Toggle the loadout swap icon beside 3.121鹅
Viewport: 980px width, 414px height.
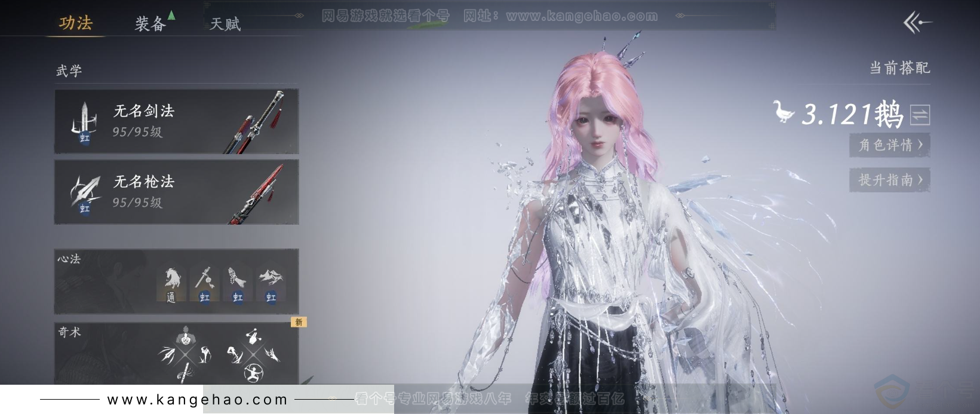tap(920, 114)
